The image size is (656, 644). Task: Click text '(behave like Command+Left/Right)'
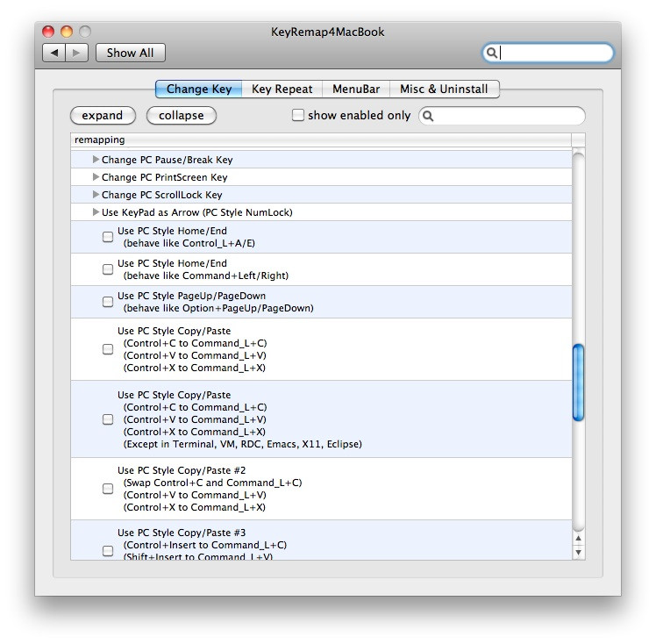point(206,275)
